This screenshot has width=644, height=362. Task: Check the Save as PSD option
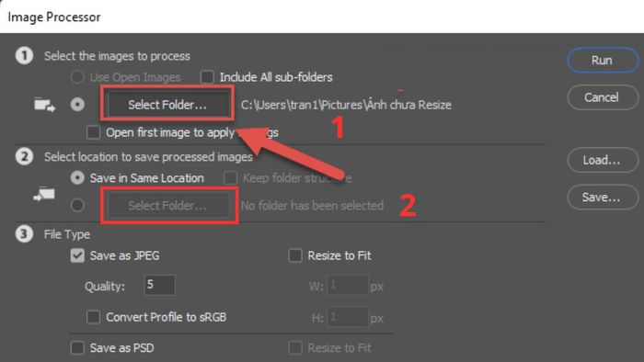click(x=77, y=347)
